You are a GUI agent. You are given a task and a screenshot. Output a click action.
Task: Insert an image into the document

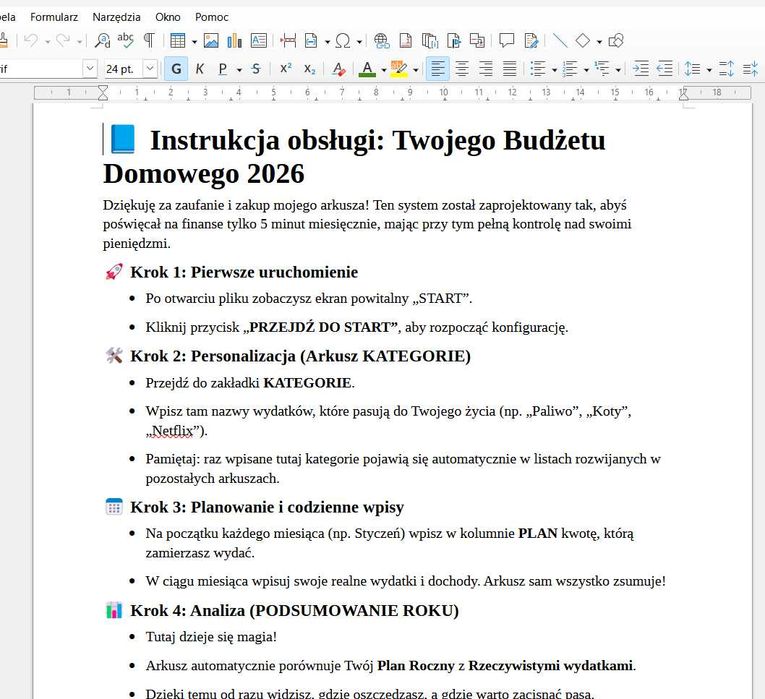click(211, 41)
